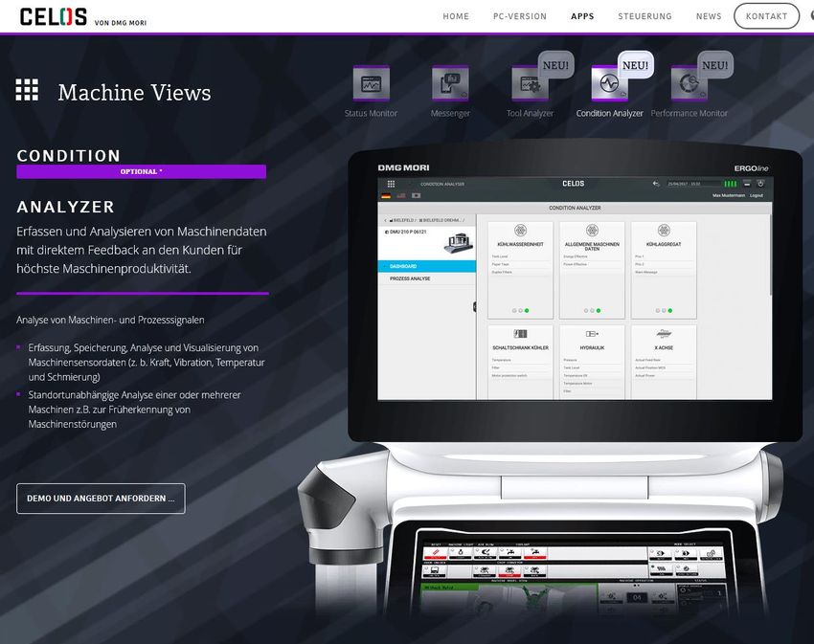Click the Schaltschrank Kühler card icon
Image resolution: width=814 pixels, height=644 pixels.
(520, 334)
